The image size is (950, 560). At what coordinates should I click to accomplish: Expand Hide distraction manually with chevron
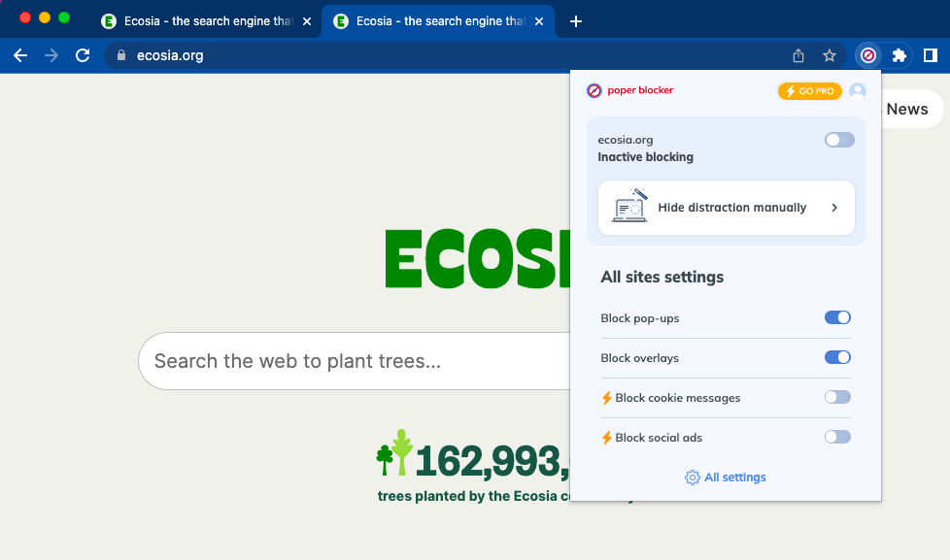pyautogui.click(x=834, y=208)
